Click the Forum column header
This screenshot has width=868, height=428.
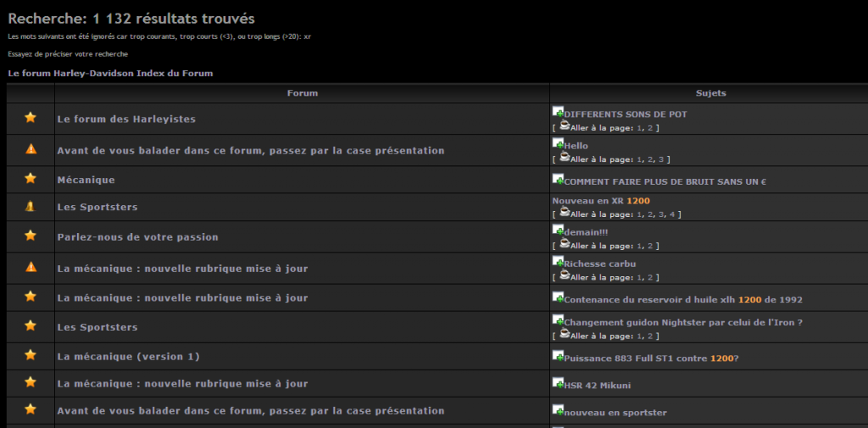303,93
